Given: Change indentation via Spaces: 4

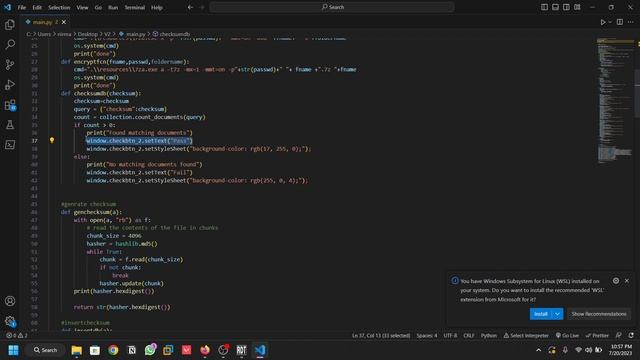Looking at the screenshot, I should point(427,336).
